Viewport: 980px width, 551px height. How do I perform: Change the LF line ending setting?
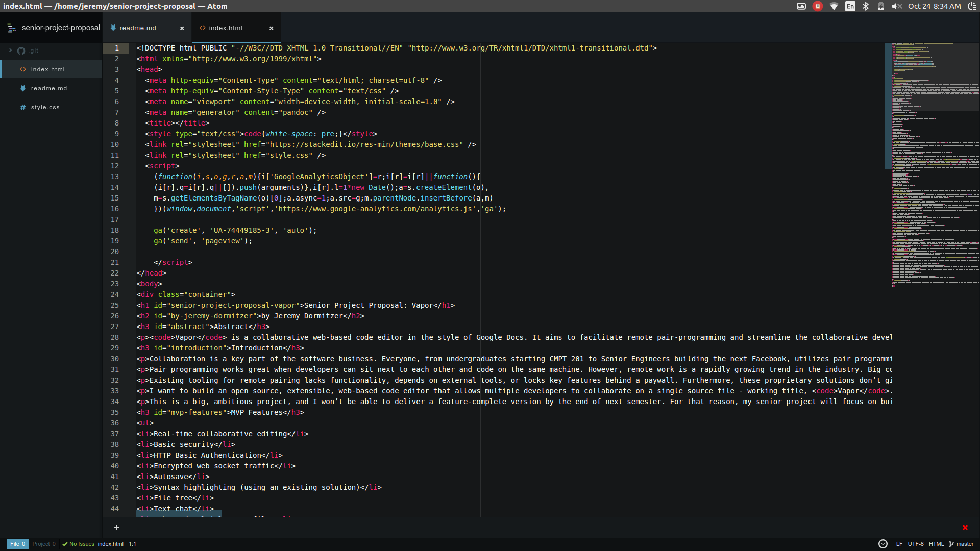point(899,544)
